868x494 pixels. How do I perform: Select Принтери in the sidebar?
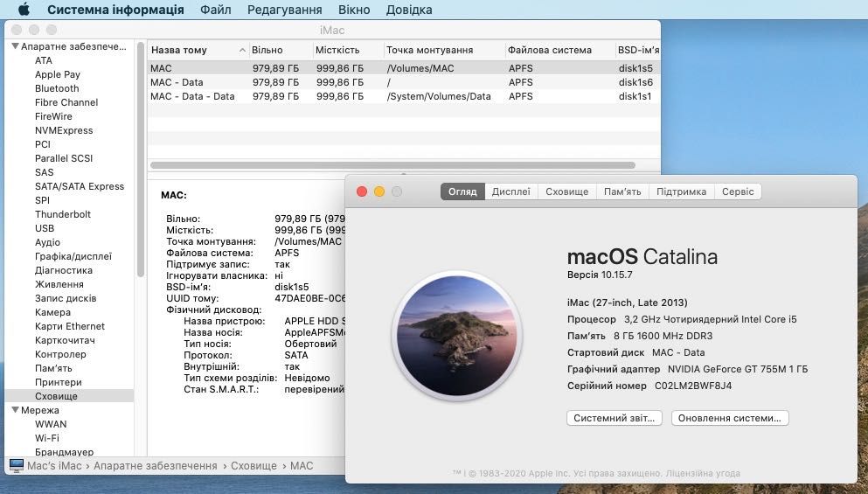(58, 382)
